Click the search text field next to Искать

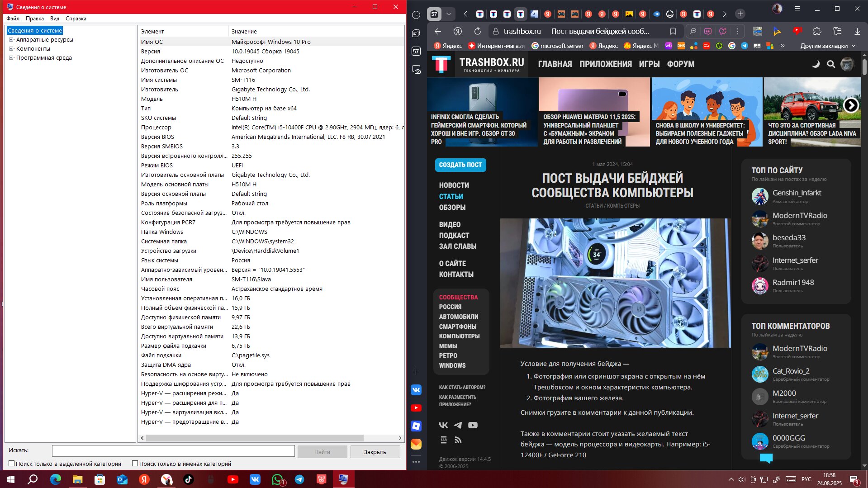tap(173, 451)
